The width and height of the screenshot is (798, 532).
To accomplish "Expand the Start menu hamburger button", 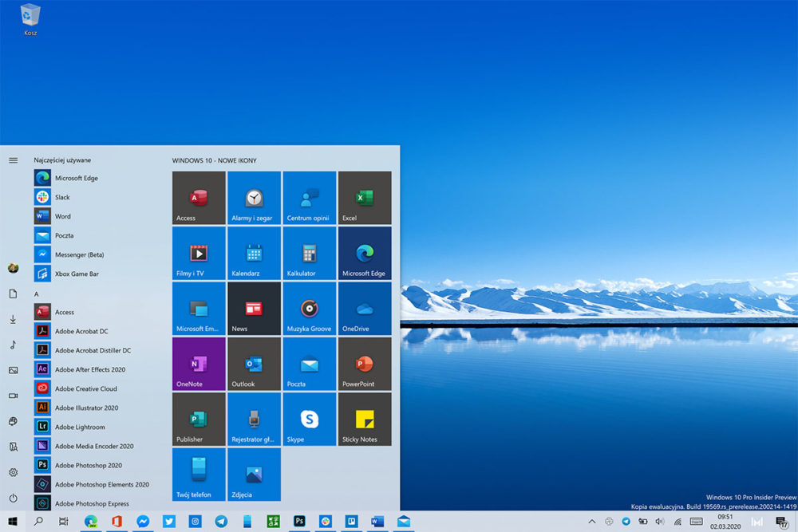I will tap(14, 160).
